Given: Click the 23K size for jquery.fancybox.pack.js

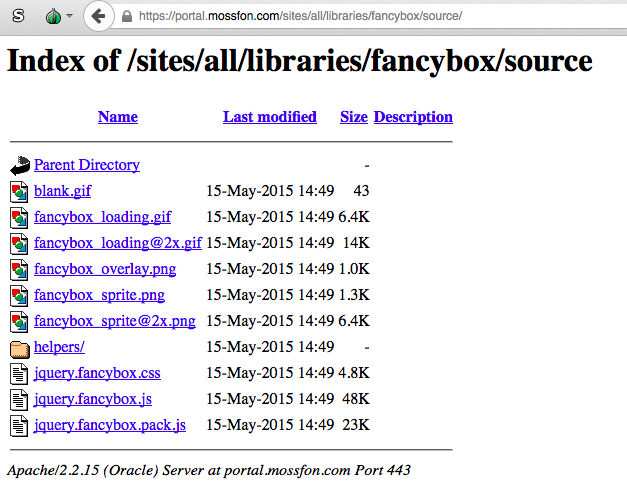Looking at the screenshot, I should point(356,425).
